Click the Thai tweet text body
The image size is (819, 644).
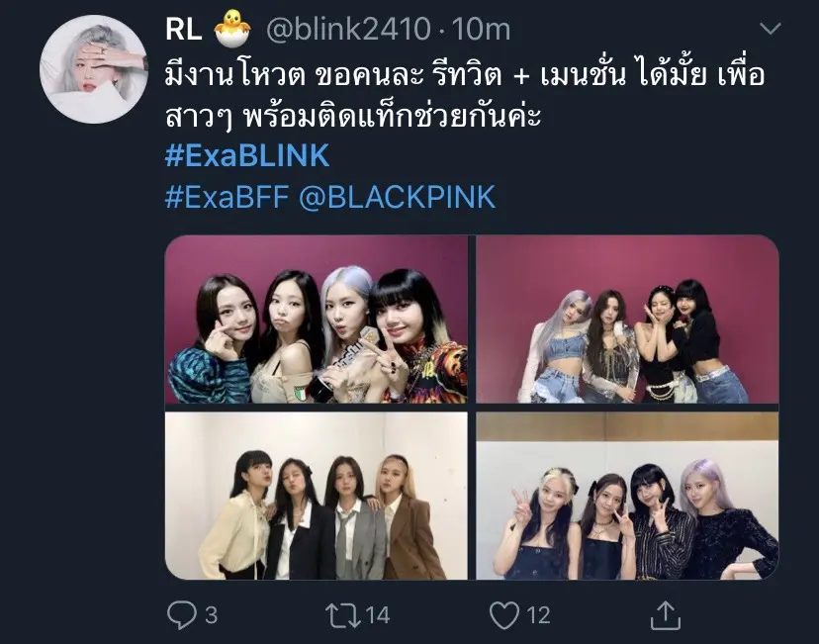[465, 96]
